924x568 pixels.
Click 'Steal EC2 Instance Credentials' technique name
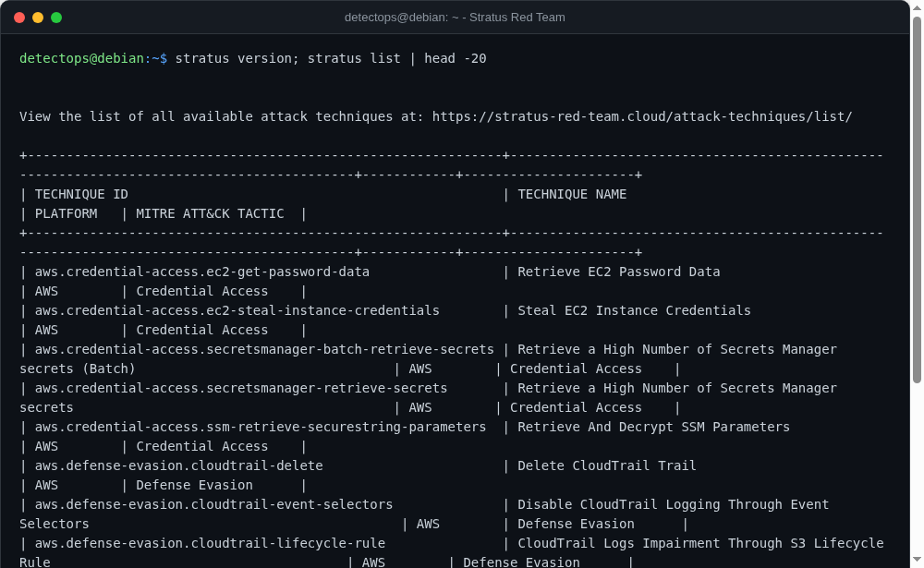(x=634, y=310)
